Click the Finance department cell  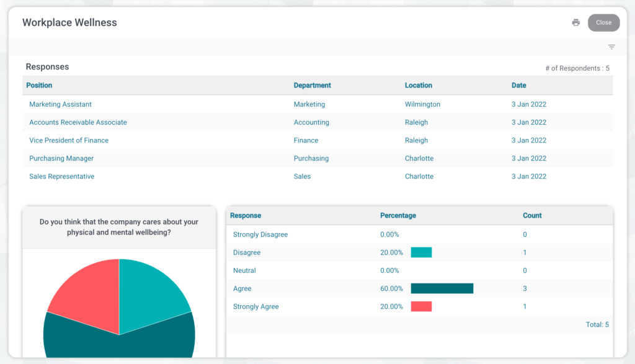coord(306,140)
